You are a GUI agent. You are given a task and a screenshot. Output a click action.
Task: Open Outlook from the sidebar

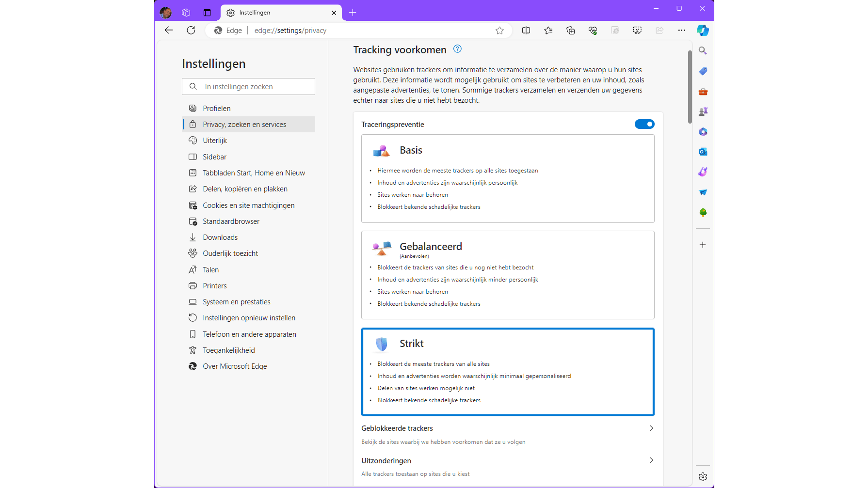[703, 152]
